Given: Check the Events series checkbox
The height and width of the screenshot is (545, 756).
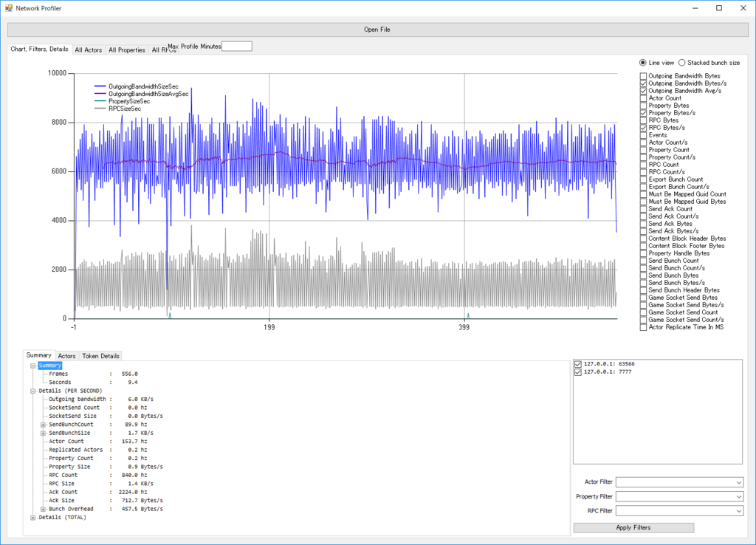Looking at the screenshot, I should coord(643,135).
